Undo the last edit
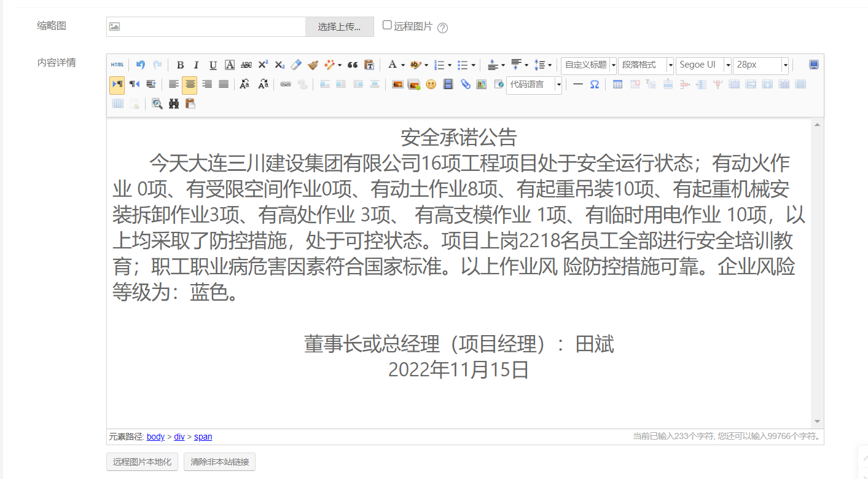Screen dimensions: 868x479 tap(141, 65)
